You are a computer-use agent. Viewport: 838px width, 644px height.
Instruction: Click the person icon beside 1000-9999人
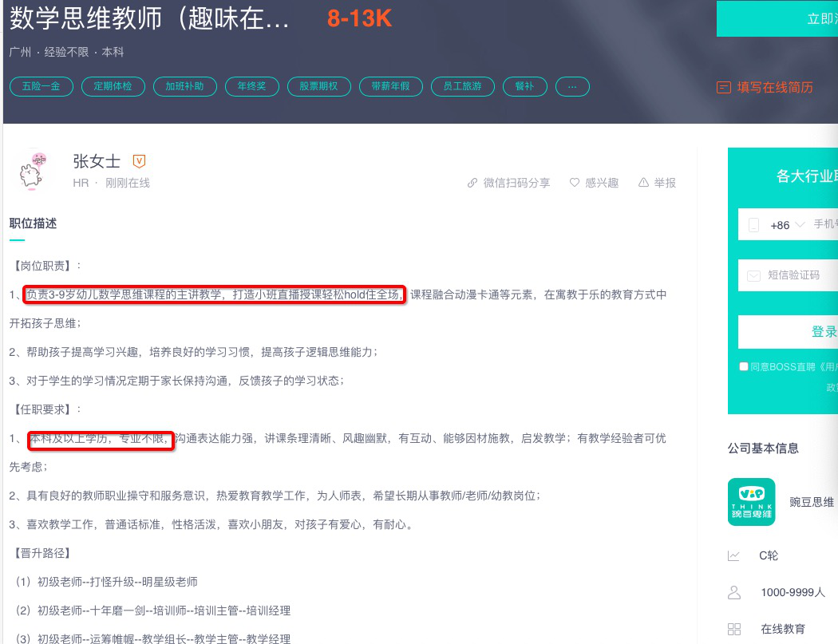(735, 591)
